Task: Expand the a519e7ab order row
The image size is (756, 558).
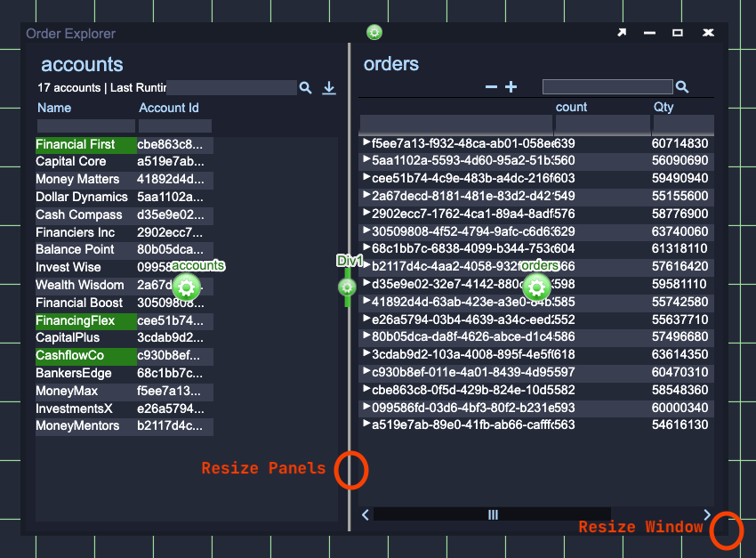Action: click(x=366, y=425)
